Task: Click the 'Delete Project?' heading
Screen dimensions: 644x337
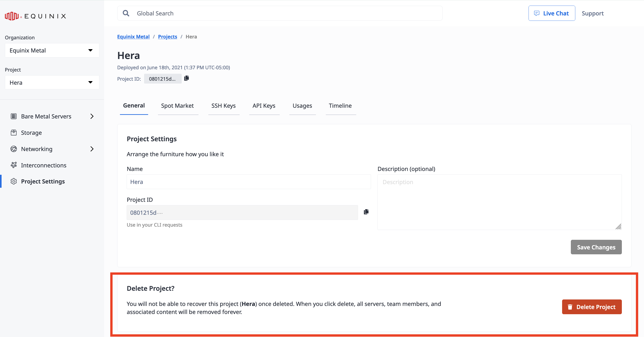Action: [151, 288]
